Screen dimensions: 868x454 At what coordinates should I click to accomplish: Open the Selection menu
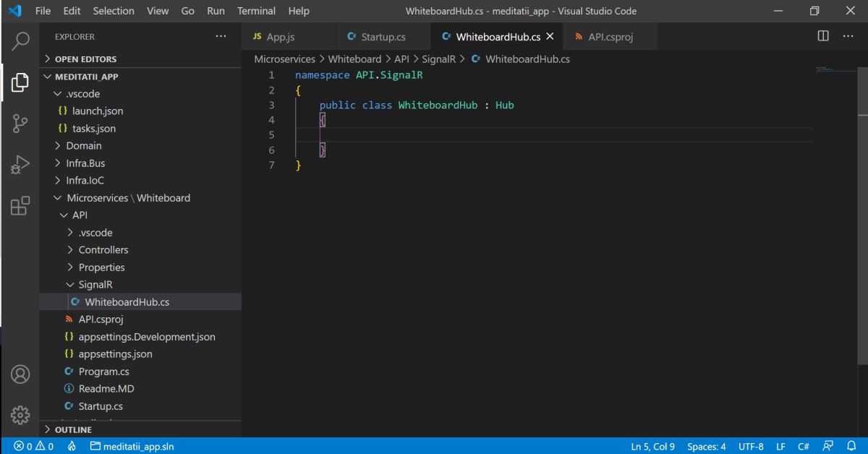[x=114, y=11]
